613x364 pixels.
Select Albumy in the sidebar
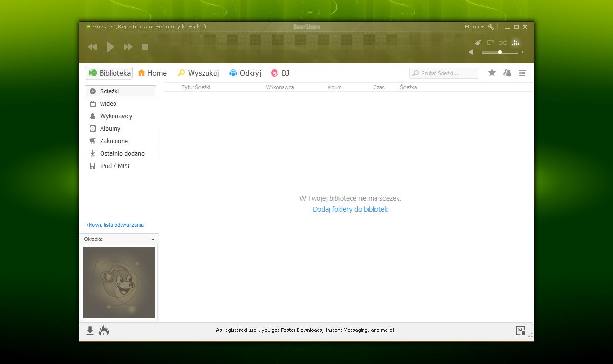pos(120,128)
